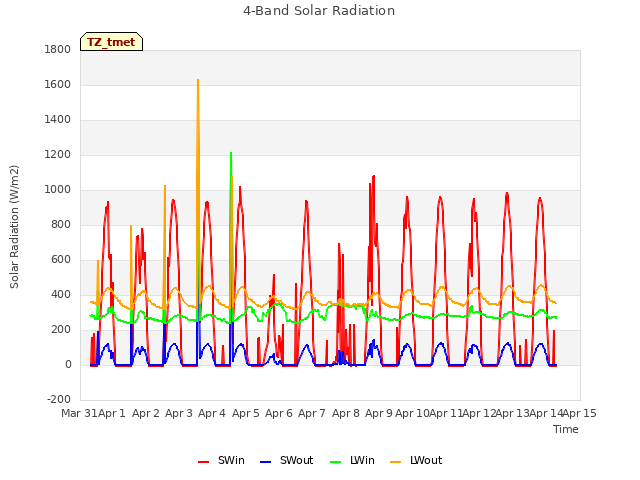Click the x-axis tick Apr 5

[246, 413]
